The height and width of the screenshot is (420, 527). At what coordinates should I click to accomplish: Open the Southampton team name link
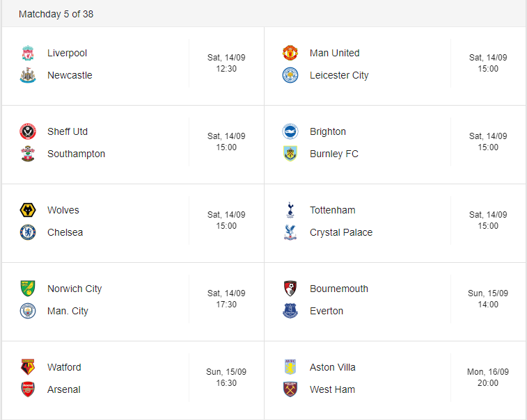tap(77, 154)
